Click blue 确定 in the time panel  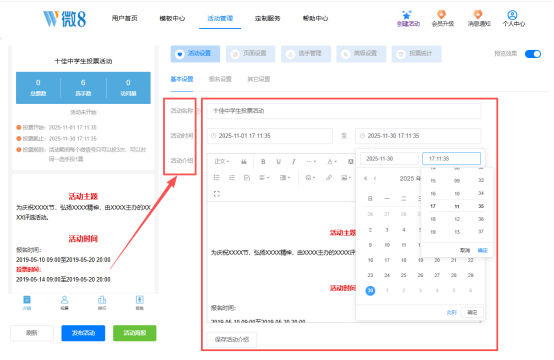point(482,250)
